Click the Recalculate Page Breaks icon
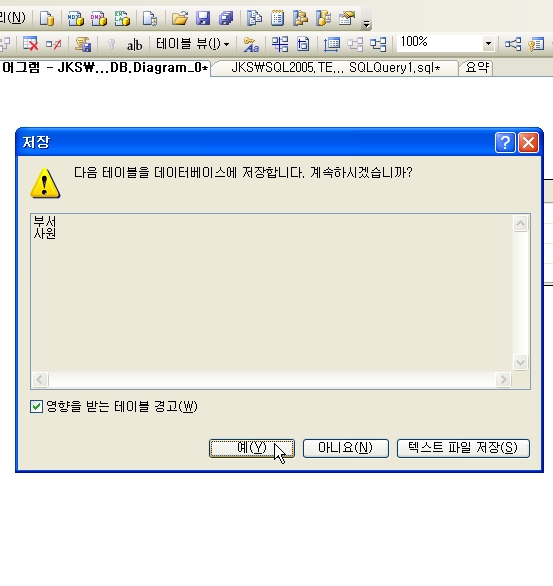The width and height of the screenshot is (553, 586). 303,44
